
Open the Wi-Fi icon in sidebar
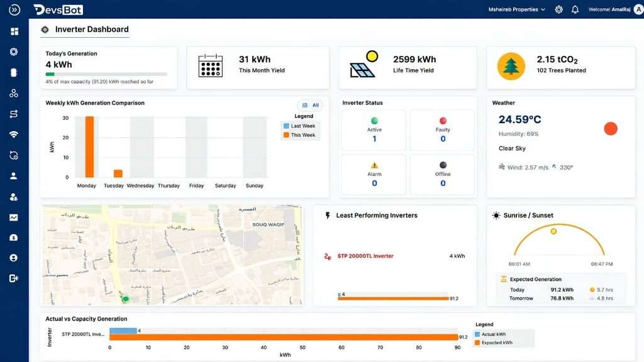14,134
